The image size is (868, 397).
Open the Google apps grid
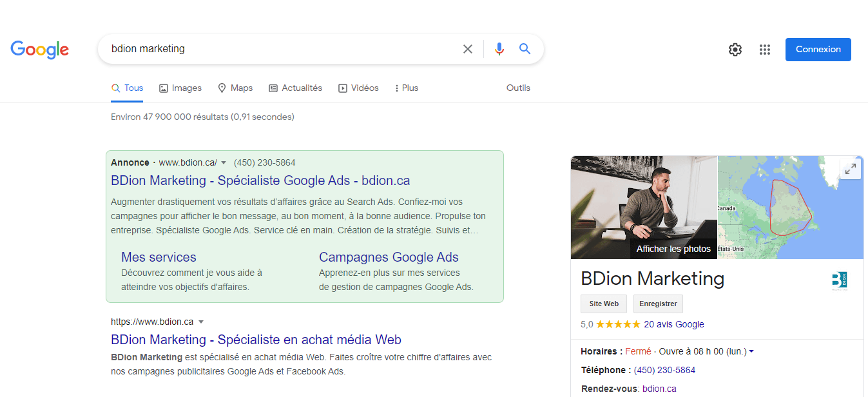pos(765,49)
